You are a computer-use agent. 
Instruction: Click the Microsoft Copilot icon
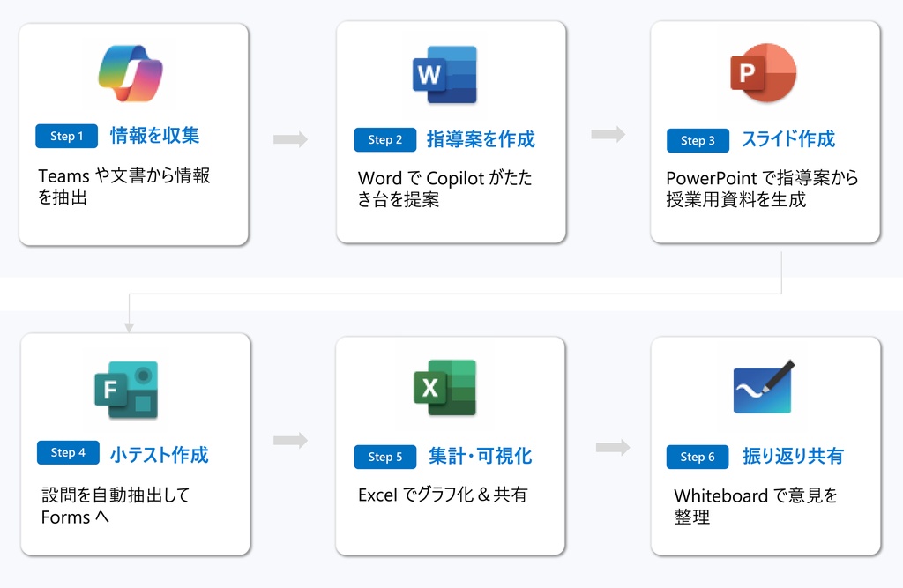coord(131,73)
